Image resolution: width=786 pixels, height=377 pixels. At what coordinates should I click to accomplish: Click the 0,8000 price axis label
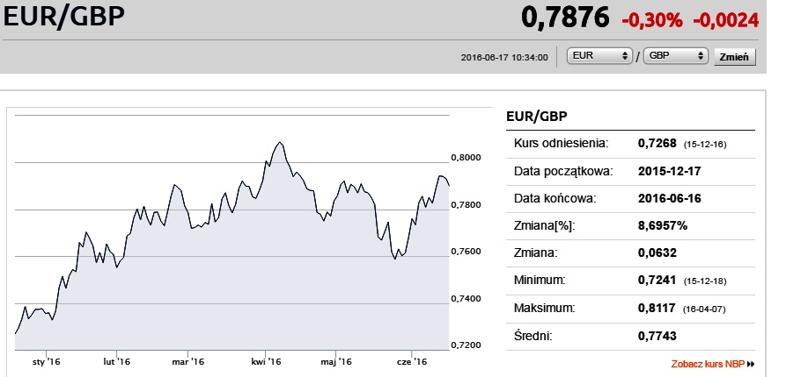pyautogui.click(x=466, y=157)
